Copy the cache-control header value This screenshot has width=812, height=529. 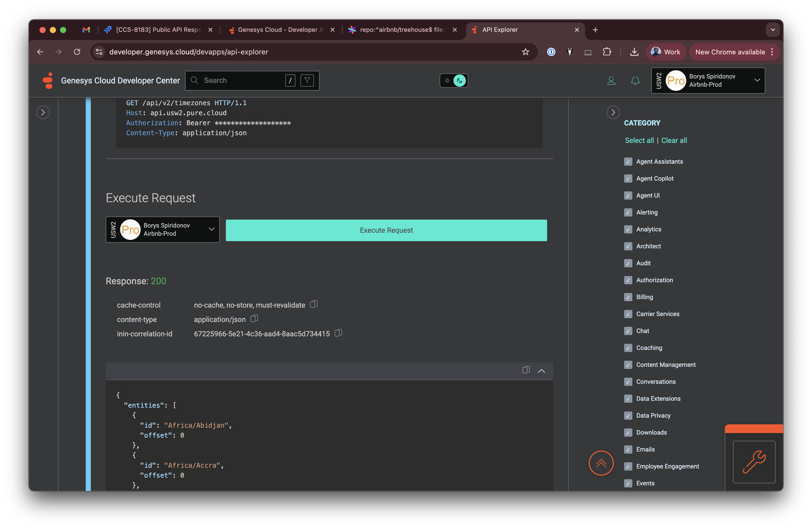click(x=314, y=304)
